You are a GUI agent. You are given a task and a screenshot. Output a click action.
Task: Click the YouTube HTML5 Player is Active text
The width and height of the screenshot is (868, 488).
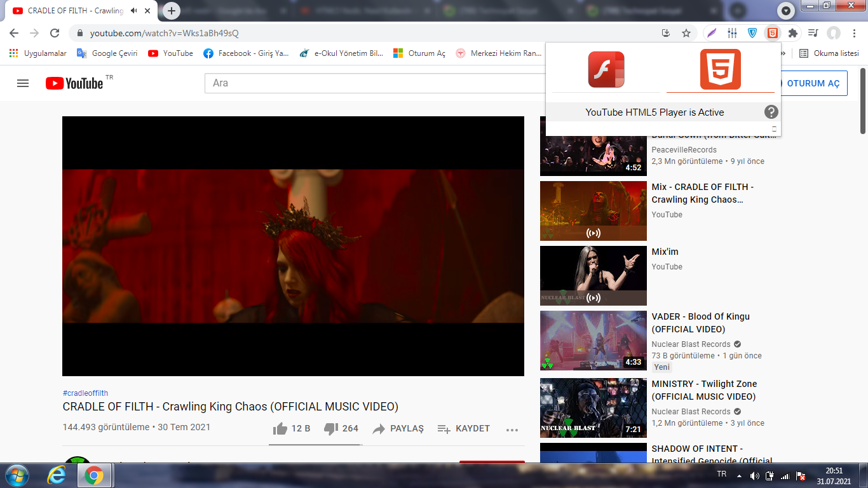(654, 112)
